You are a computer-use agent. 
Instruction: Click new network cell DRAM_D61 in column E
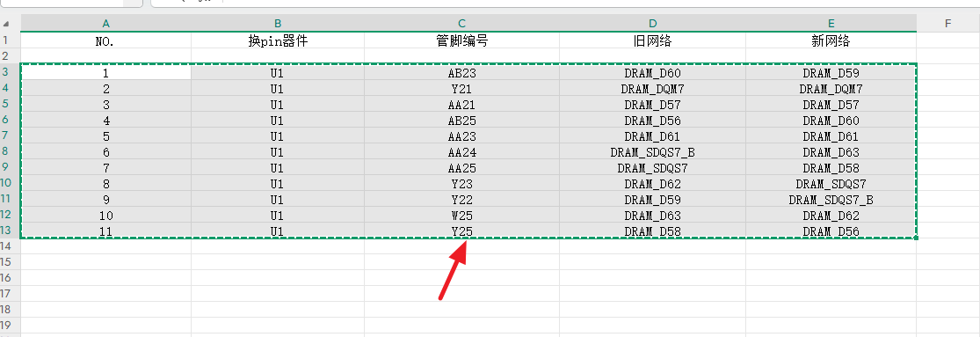pyautogui.click(x=831, y=136)
